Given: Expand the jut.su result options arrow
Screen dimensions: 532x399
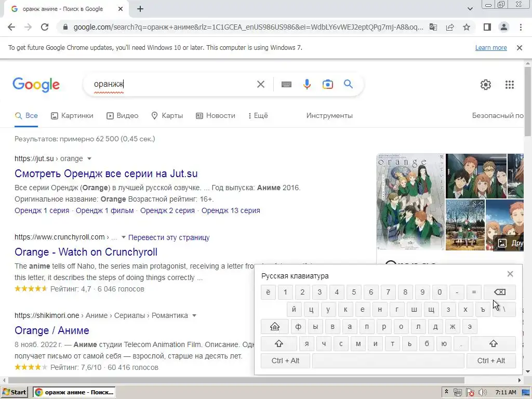Looking at the screenshot, I should [89, 158].
